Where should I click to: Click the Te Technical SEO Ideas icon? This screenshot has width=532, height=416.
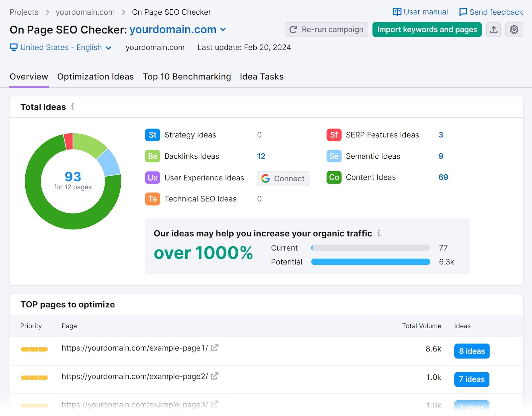pos(152,199)
